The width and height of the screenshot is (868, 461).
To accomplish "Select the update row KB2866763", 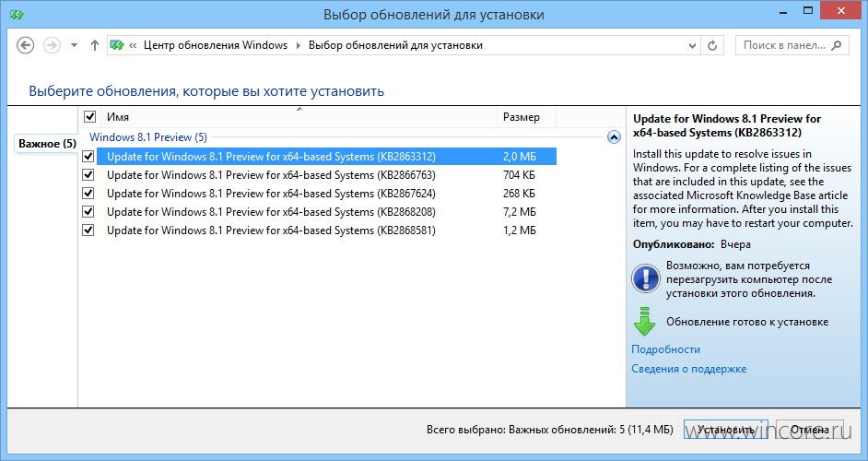I will tap(326, 174).
